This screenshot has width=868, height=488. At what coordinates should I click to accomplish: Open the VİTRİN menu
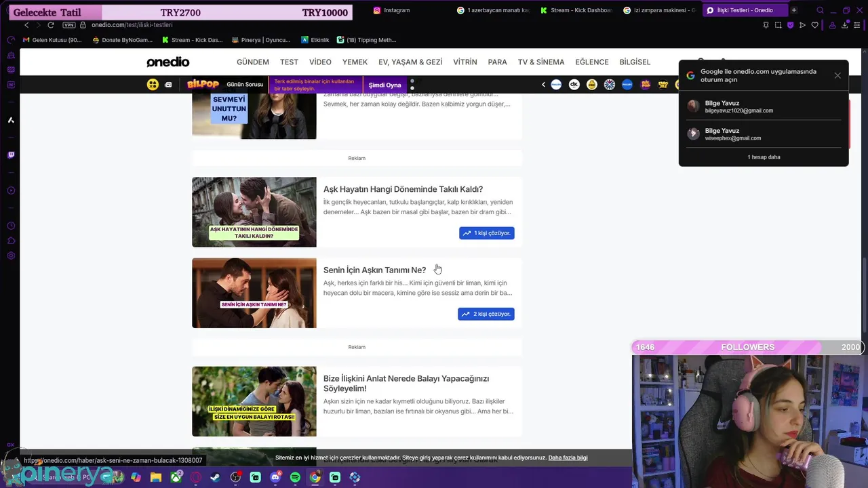[465, 62]
